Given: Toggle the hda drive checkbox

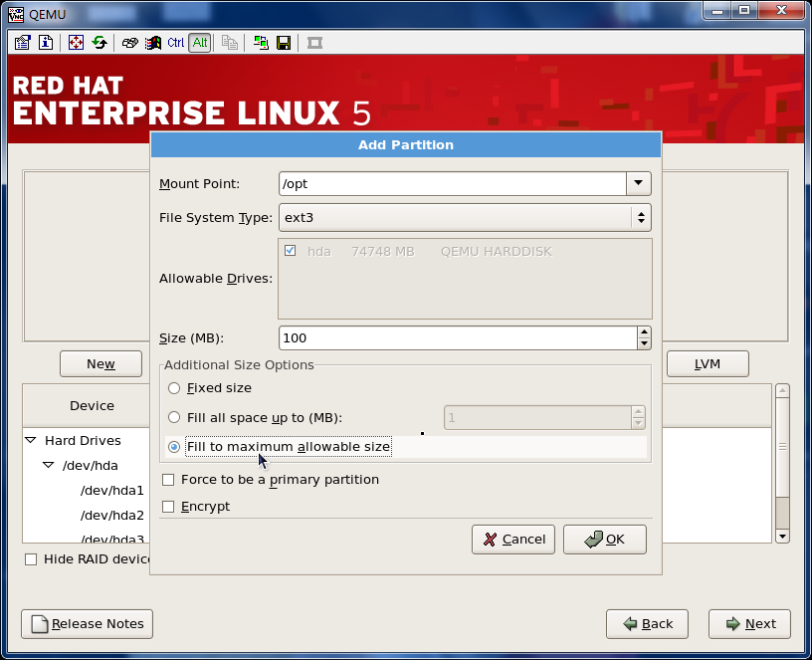Looking at the screenshot, I should pyautogui.click(x=290, y=251).
